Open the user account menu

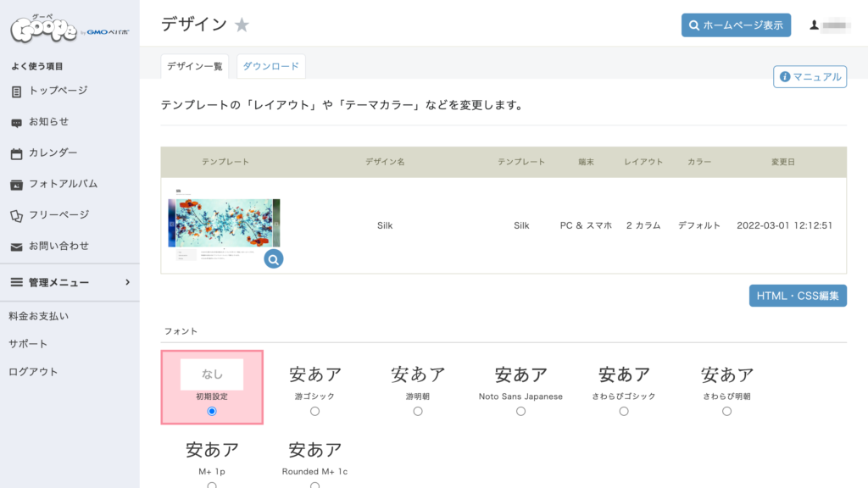pyautogui.click(x=830, y=25)
